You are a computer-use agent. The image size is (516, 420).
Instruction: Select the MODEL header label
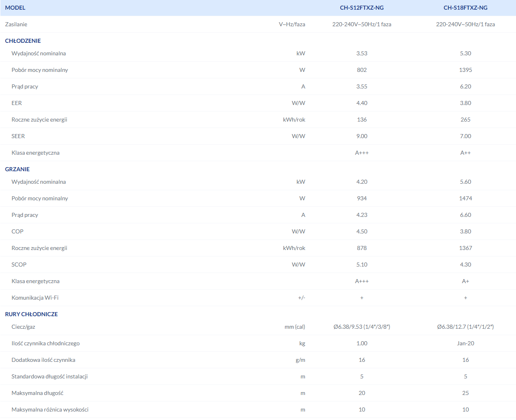15,8
